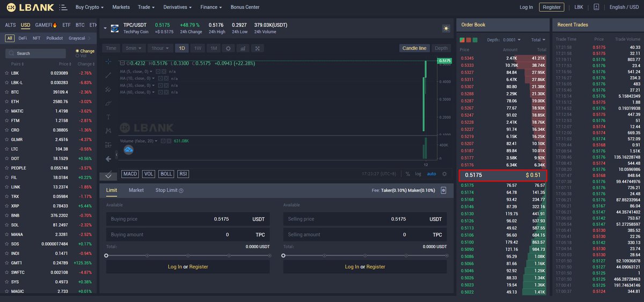Expand the TPC/USDT pair selector arrow

pos(105,28)
